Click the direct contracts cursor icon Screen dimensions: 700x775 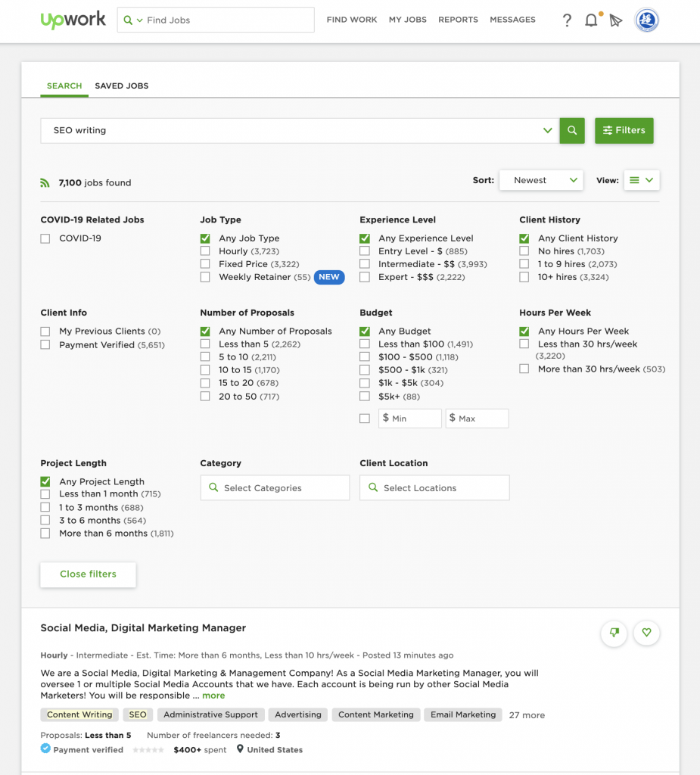click(615, 20)
